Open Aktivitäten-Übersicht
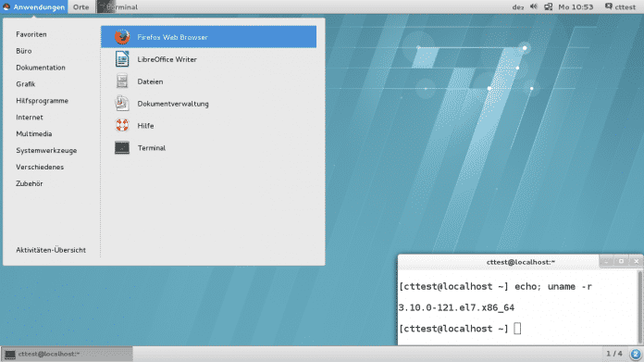The height and width of the screenshot is (362, 644). (x=51, y=250)
